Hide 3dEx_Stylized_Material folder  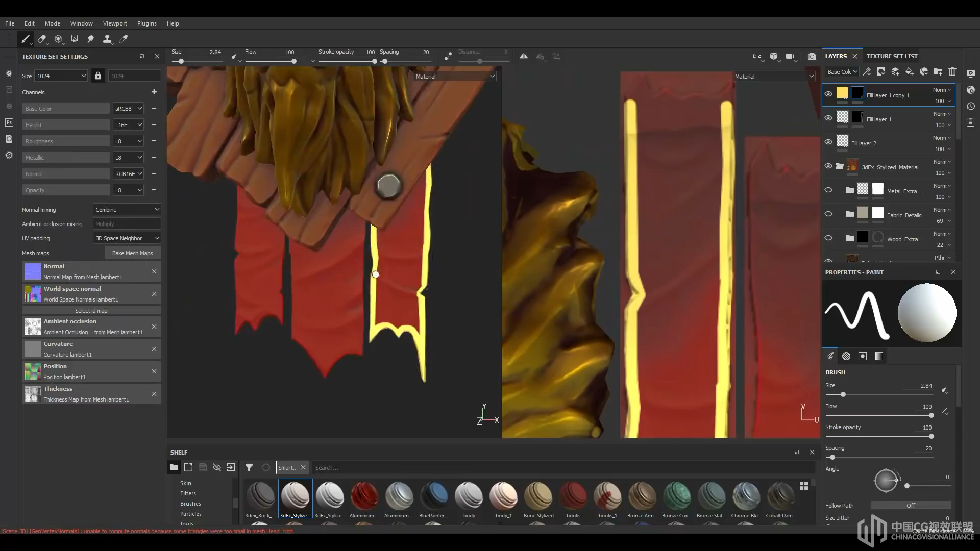coord(828,166)
